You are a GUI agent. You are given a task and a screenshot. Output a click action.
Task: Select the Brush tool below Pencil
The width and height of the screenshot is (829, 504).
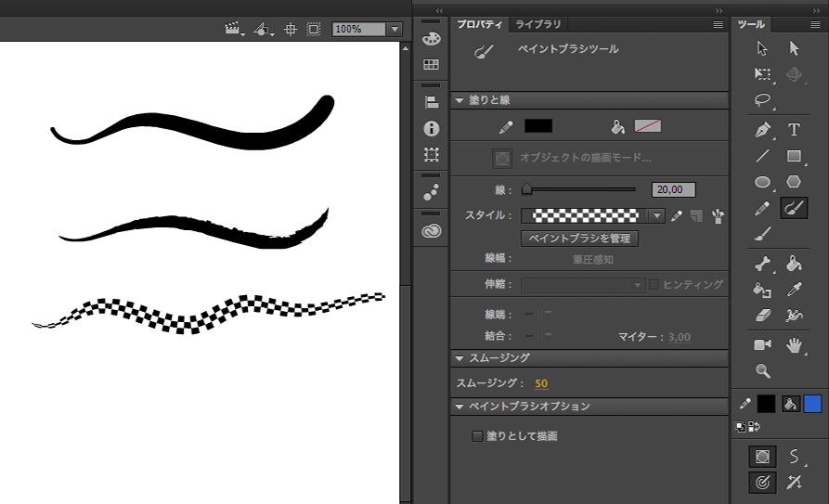(x=762, y=234)
